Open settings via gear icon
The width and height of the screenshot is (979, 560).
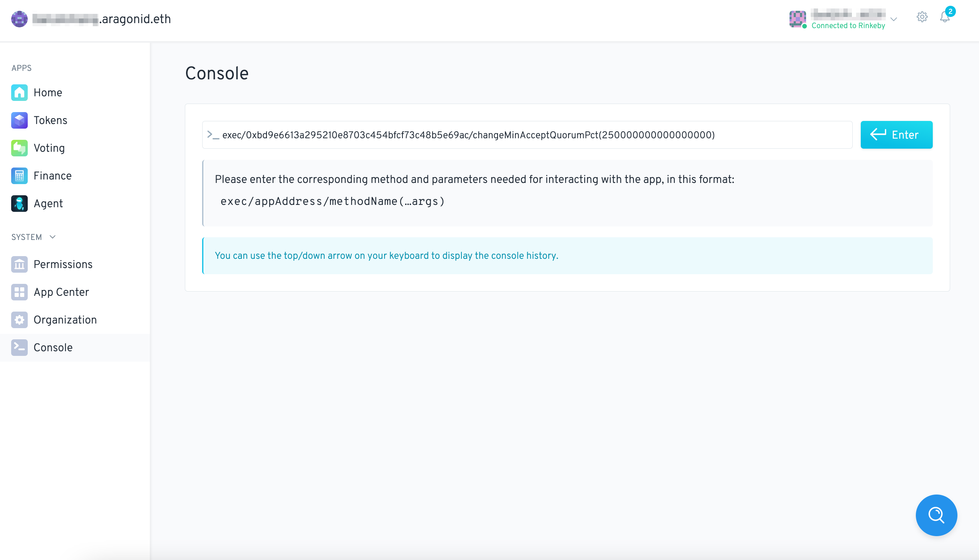[922, 17]
